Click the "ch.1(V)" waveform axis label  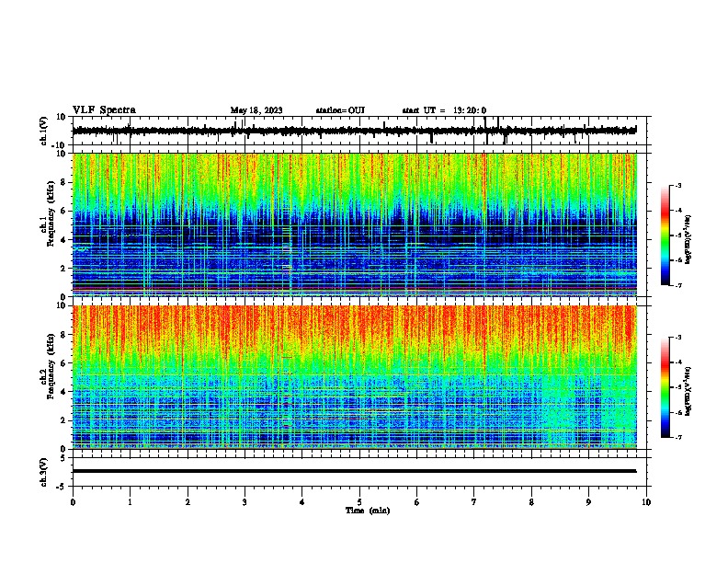44,131
